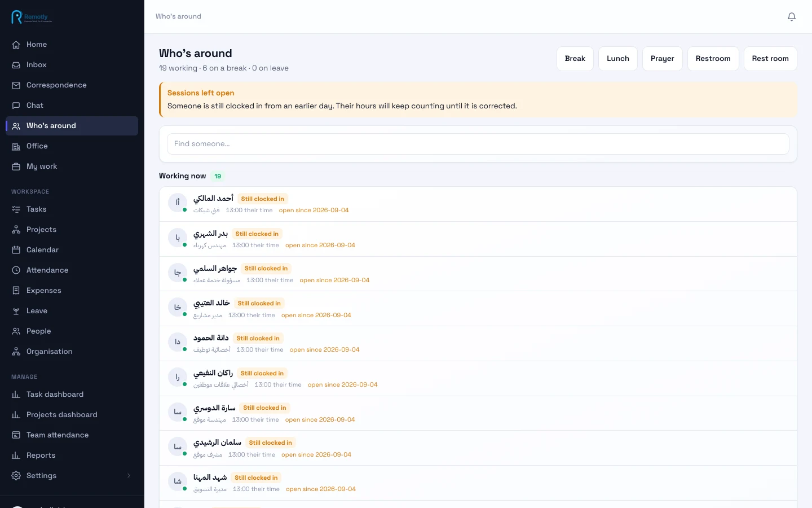The height and width of the screenshot is (508, 812).
Task: Click avatar of شهد المهنا
Action: [178, 481]
